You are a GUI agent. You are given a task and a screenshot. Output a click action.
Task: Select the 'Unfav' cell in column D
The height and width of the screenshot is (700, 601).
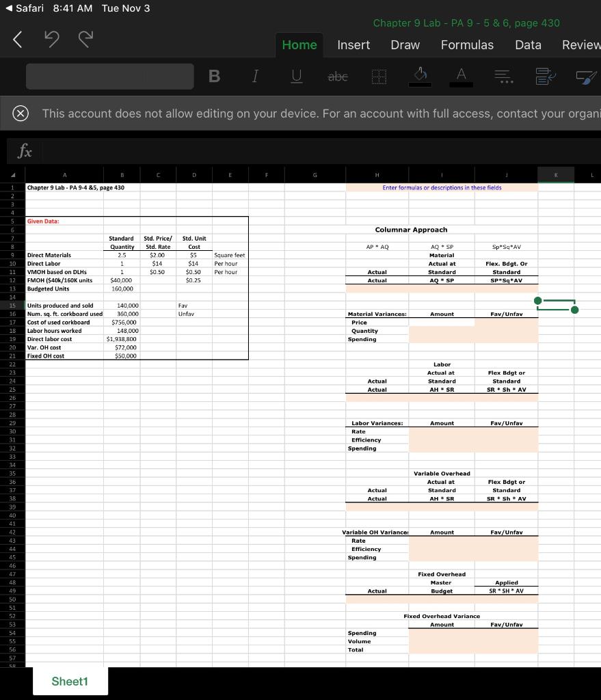point(193,314)
